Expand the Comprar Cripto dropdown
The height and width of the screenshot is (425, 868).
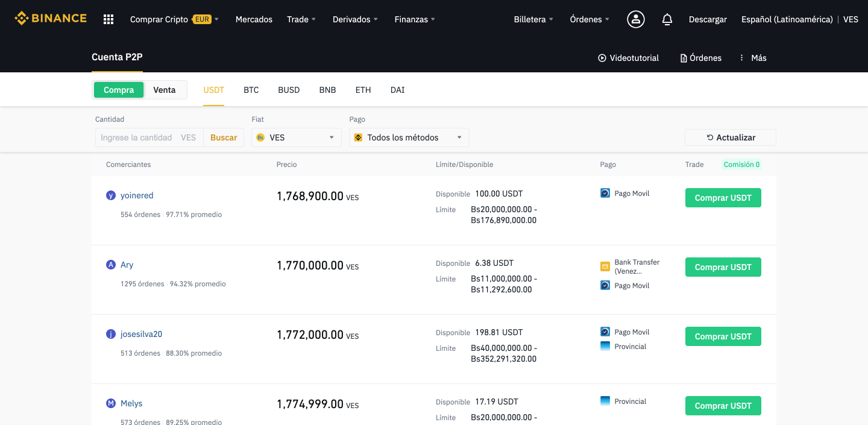pos(174,19)
